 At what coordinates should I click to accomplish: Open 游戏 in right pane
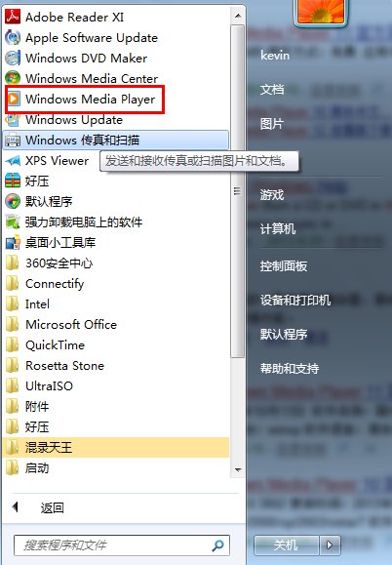pyautogui.click(x=272, y=195)
